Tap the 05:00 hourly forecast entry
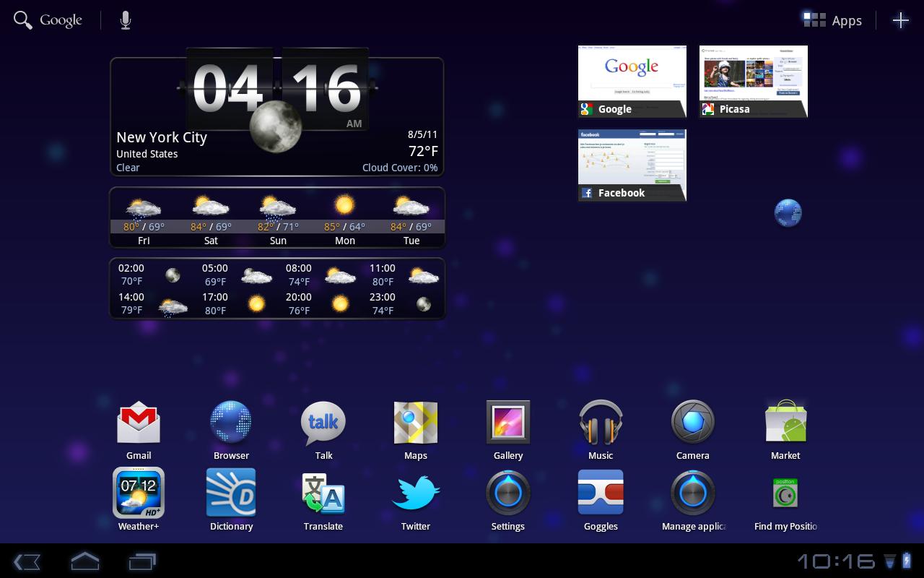The image size is (924, 578). coord(237,275)
